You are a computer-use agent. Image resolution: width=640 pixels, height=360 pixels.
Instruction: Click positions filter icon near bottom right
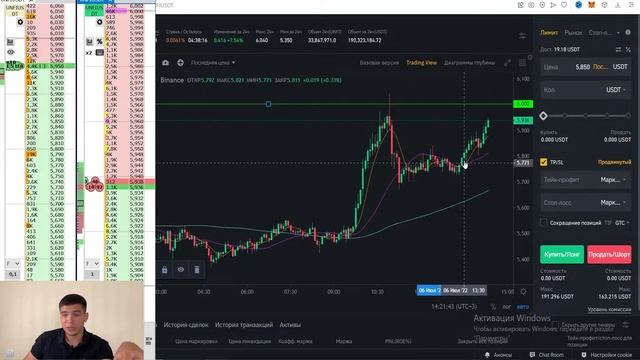click(x=626, y=325)
